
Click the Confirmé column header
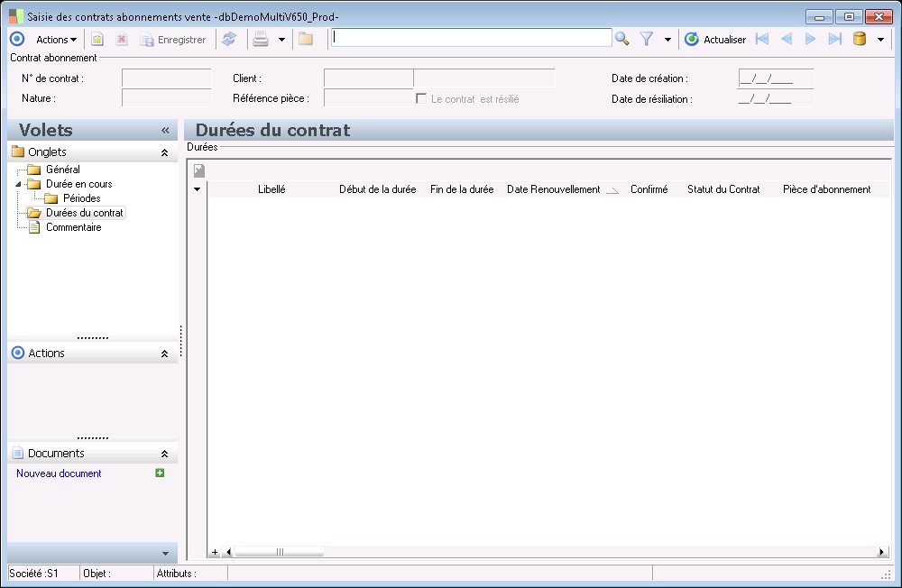point(649,189)
